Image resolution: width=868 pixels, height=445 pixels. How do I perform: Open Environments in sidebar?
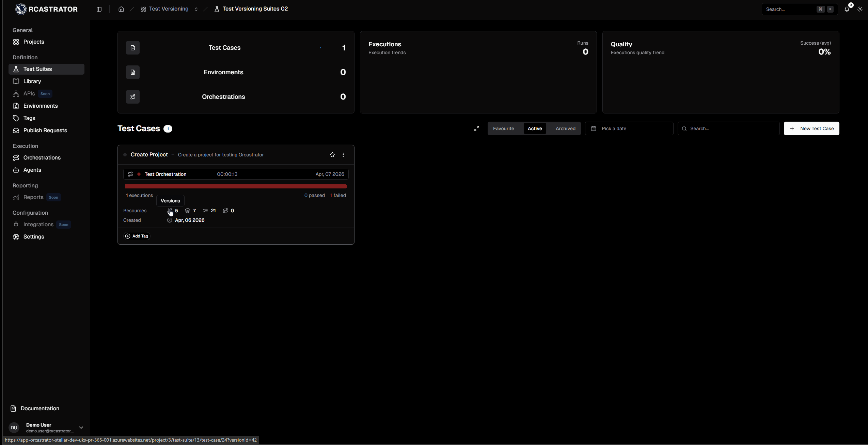(x=46, y=106)
